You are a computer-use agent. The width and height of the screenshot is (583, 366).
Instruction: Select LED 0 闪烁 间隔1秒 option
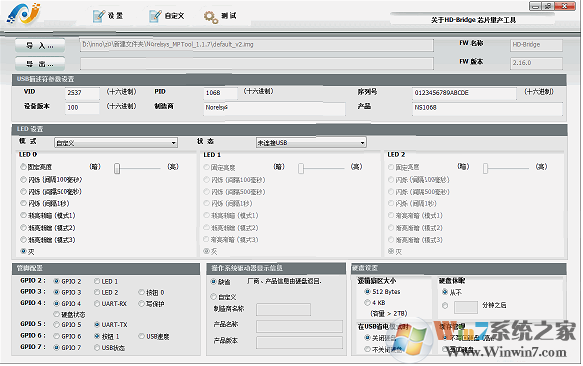click(x=23, y=203)
